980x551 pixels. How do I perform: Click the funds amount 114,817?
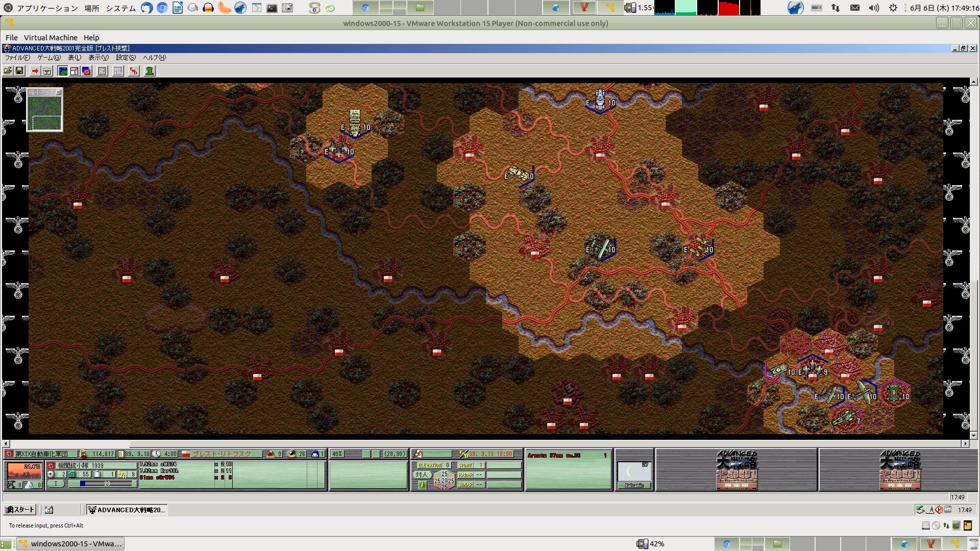[103, 454]
